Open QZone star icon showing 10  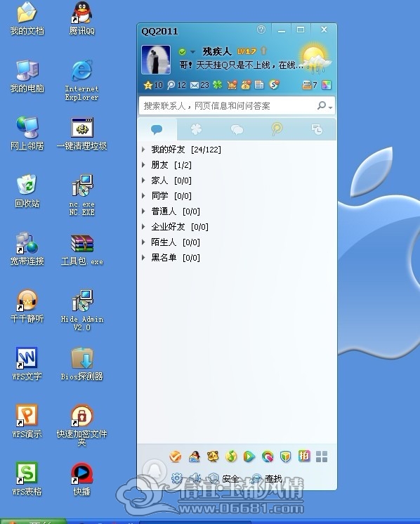coord(152,85)
